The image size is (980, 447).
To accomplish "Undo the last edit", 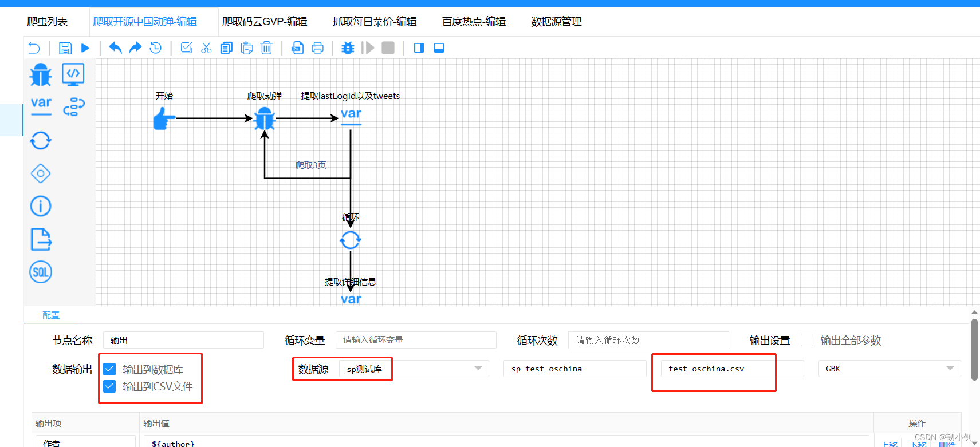I will click(x=115, y=48).
